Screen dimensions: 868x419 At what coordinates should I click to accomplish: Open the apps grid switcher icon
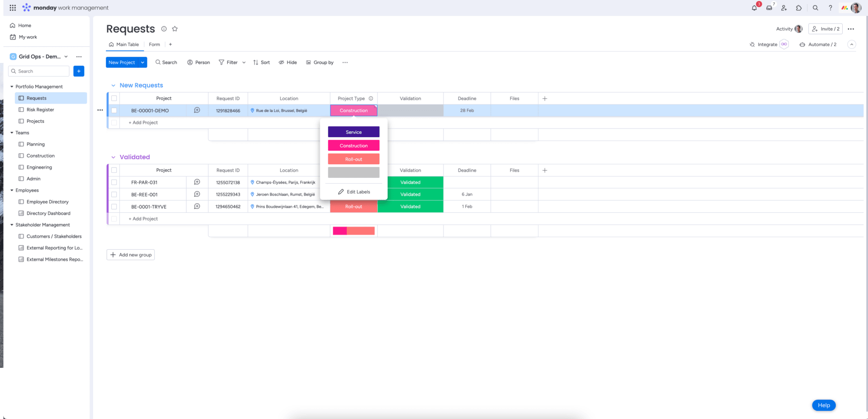tap(13, 8)
